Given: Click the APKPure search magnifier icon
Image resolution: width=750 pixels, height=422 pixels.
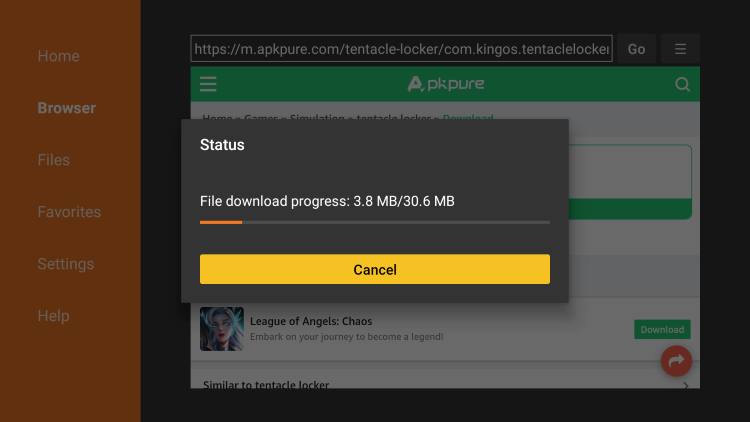Looking at the screenshot, I should point(683,84).
